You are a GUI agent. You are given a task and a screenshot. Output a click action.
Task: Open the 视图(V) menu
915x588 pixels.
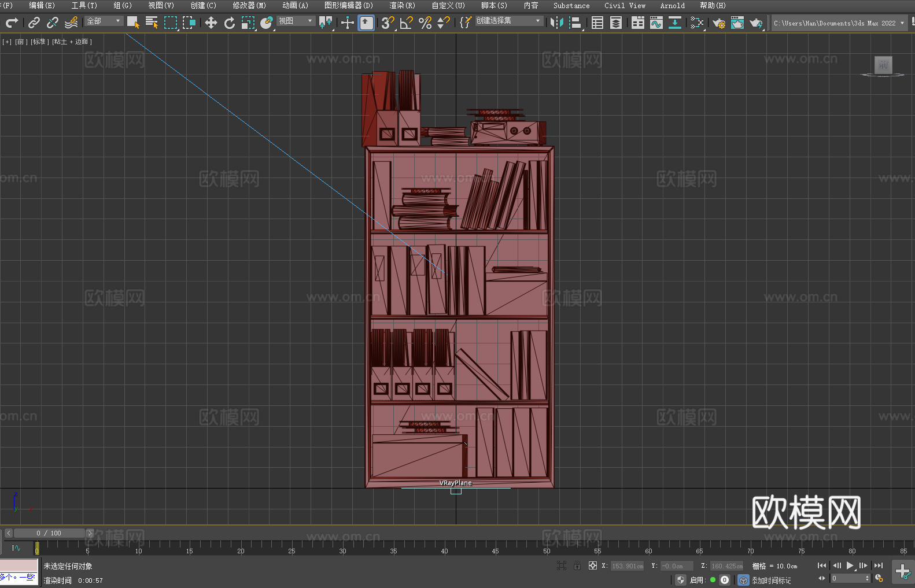(x=161, y=5)
